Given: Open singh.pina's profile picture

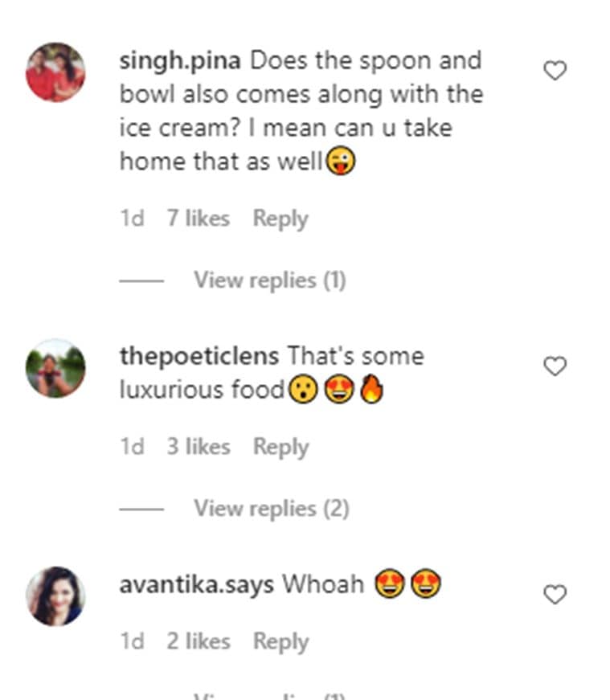Looking at the screenshot, I should click(55, 72).
